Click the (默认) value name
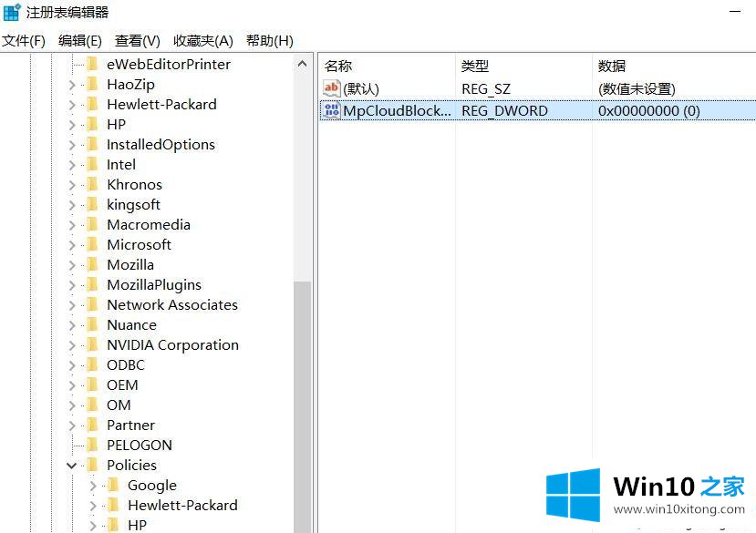This screenshot has height=533, width=756. click(361, 88)
